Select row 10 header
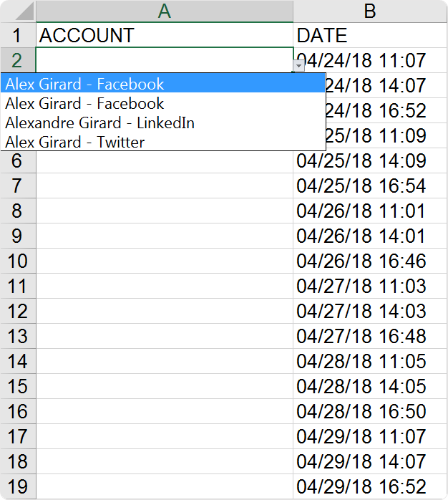Screen dimensions: 448x500 point(18,261)
